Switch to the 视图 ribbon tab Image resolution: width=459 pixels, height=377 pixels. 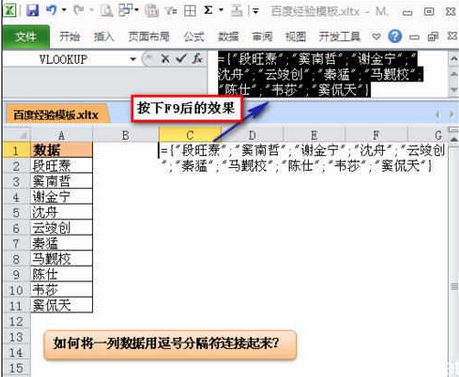pos(296,36)
